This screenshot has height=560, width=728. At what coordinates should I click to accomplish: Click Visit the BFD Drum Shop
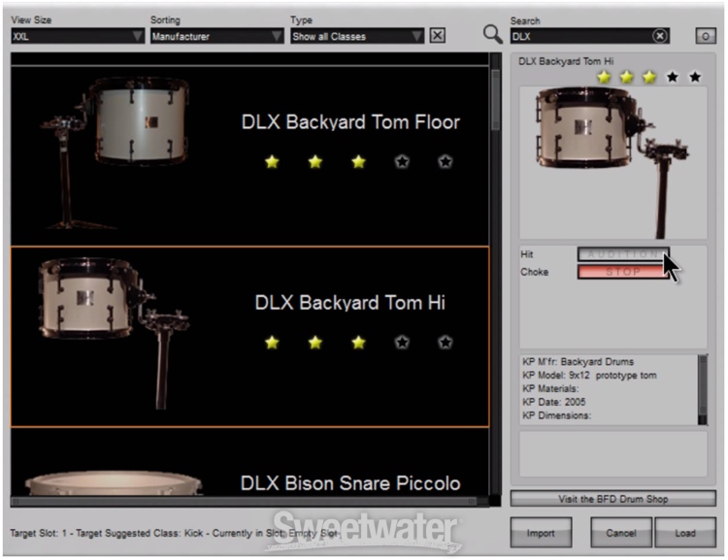tap(612, 499)
